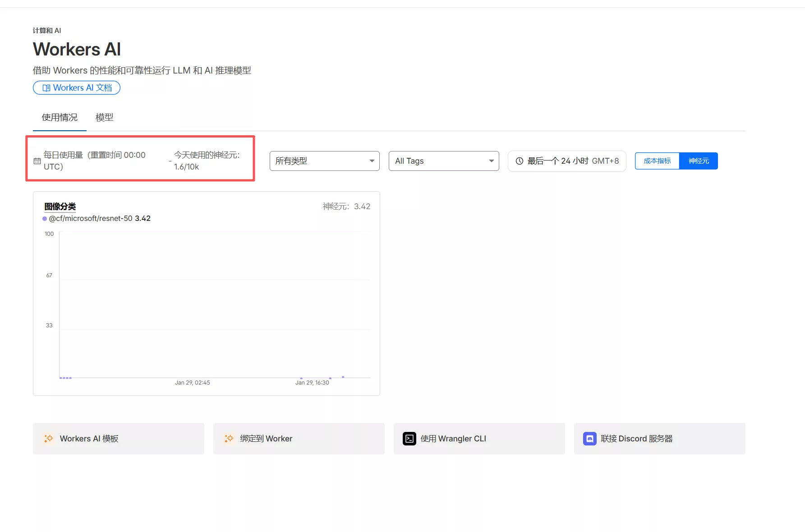The image size is (805, 532).
Task: Open the 最后一个 24 小时 time selector
Action: [x=567, y=161]
